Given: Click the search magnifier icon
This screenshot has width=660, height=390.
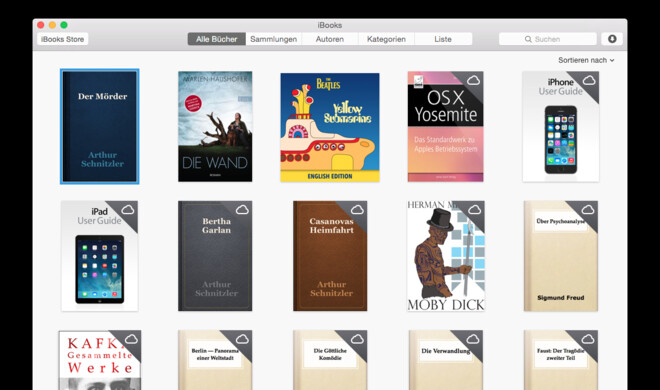Looking at the screenshot, I should point(528,39).
